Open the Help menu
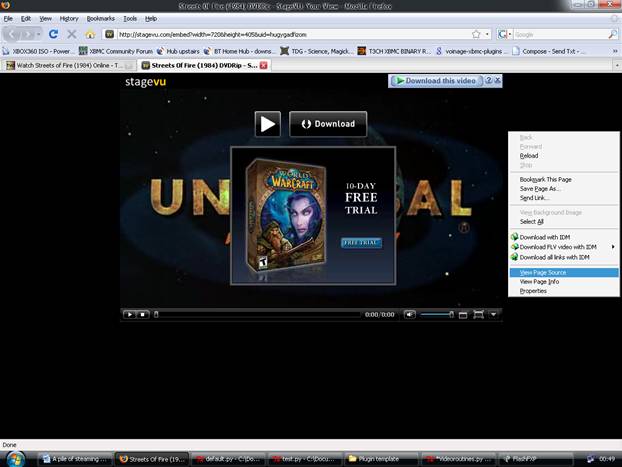Viewport: 622px width, 467px height. (151, 19)
